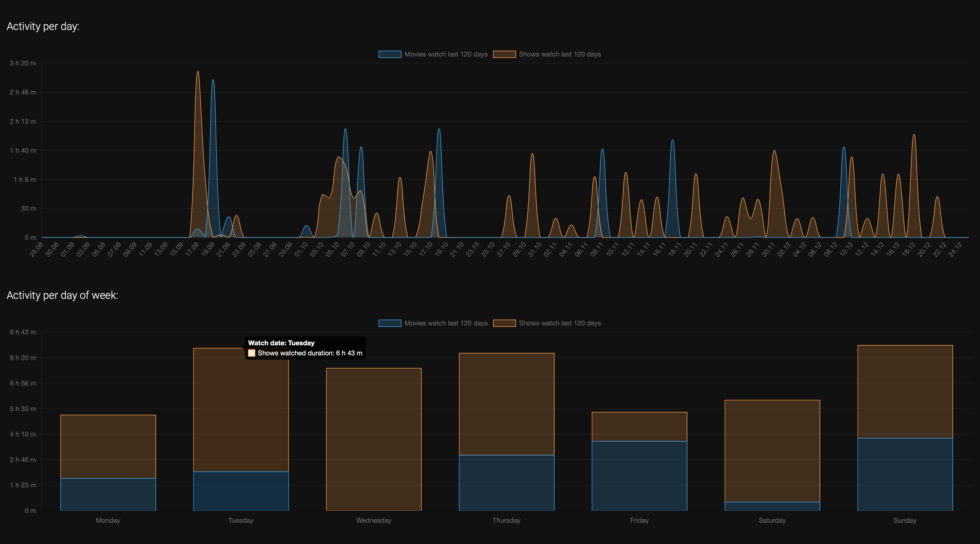This screenshot has width=980, height=544.
Task: Click Friday shows orange bar segment
Action: pyautogui.click(x=639, y=426)
